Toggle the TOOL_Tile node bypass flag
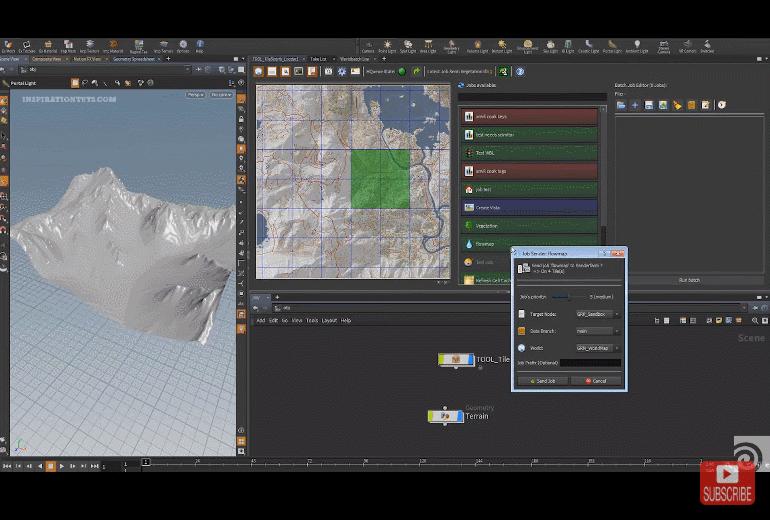 tap(443, 360)
